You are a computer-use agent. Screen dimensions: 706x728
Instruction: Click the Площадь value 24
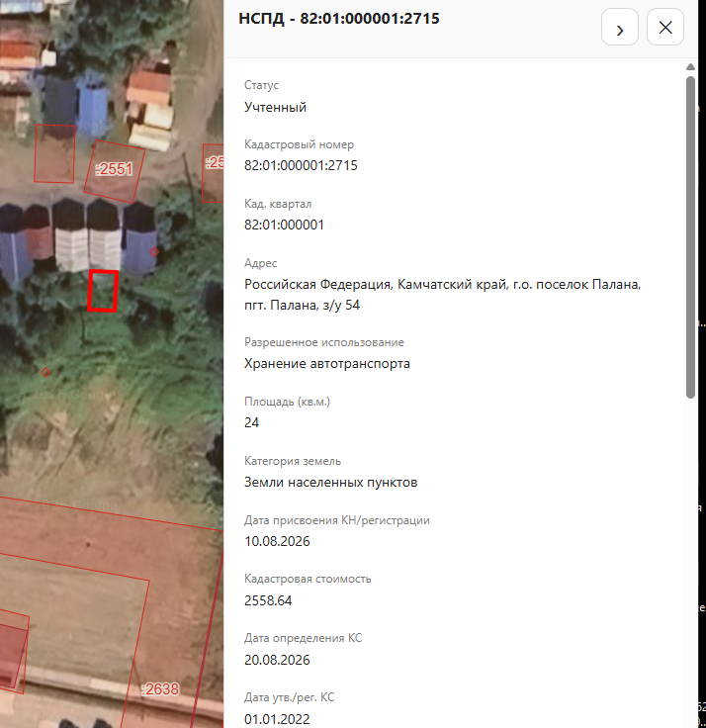[x=251, y=422]
